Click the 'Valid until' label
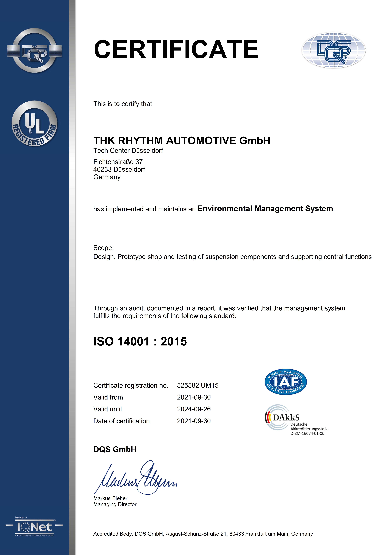 pos(108,409)
